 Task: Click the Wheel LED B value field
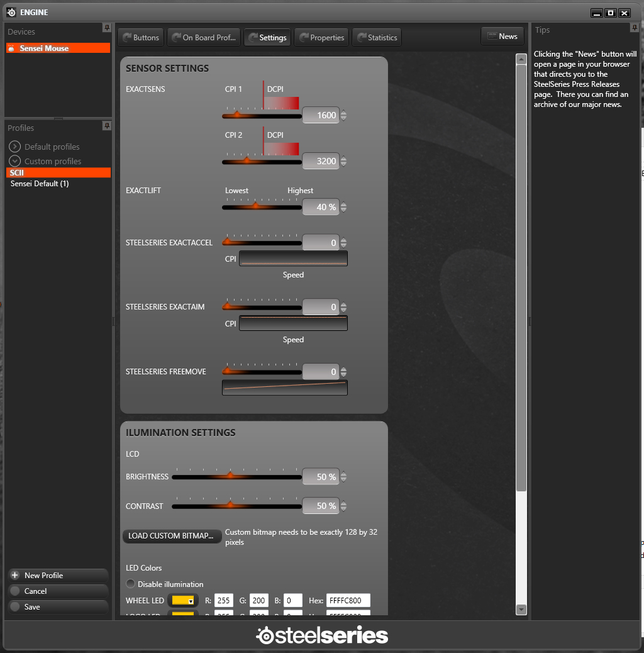[292, 601]
